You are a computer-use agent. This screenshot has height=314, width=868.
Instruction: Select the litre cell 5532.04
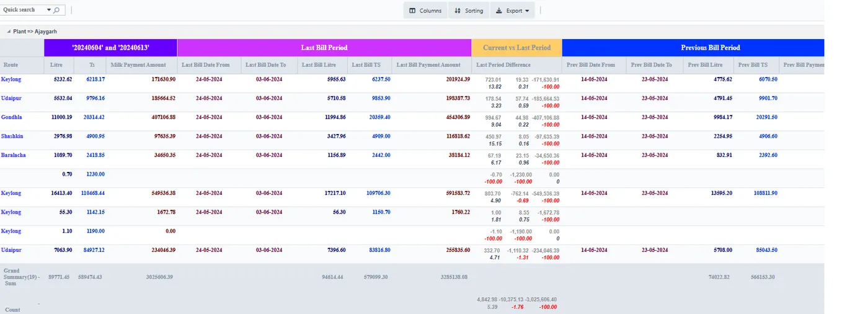point(62,98)
